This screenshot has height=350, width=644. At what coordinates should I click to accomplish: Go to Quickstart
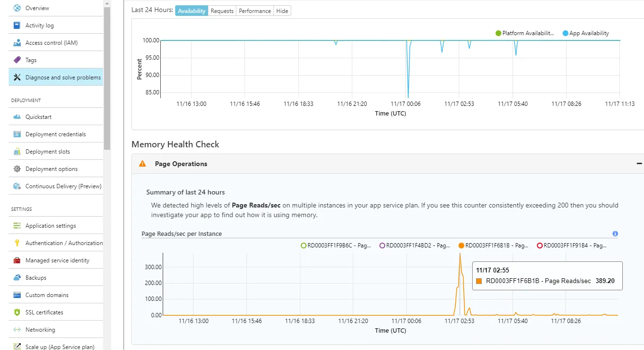pos(56,117)
